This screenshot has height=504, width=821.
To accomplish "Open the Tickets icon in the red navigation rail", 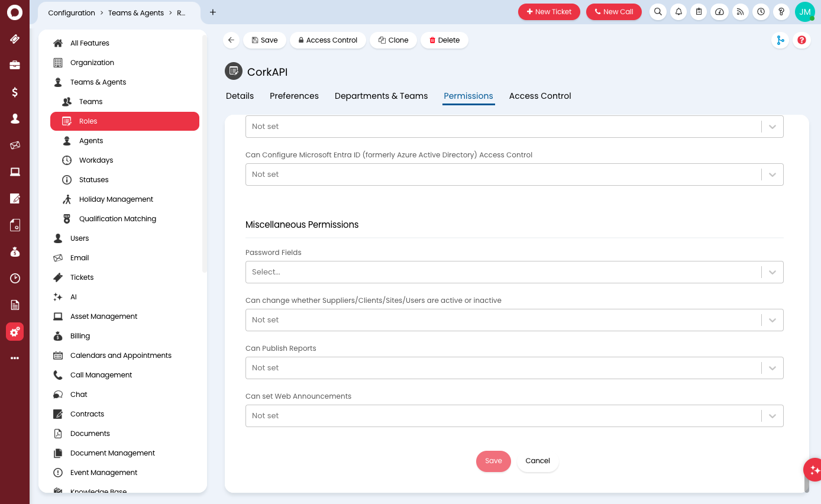I will click(15, 39).
